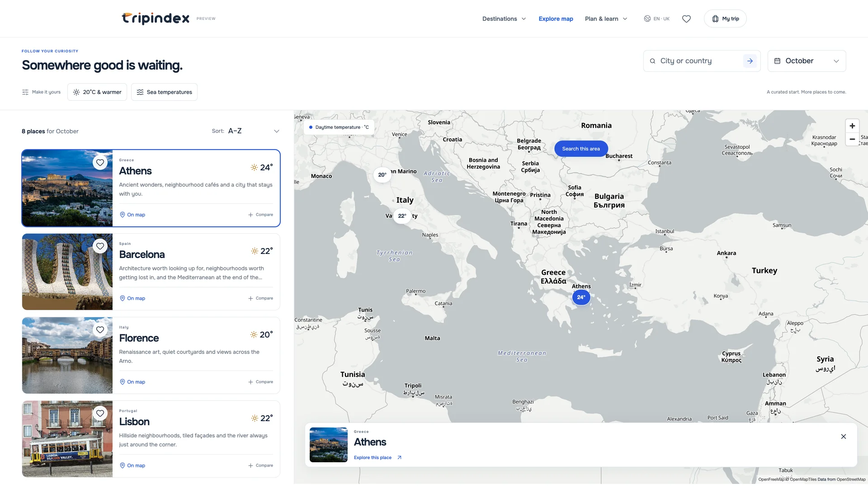Open My trip

point(725,19)
